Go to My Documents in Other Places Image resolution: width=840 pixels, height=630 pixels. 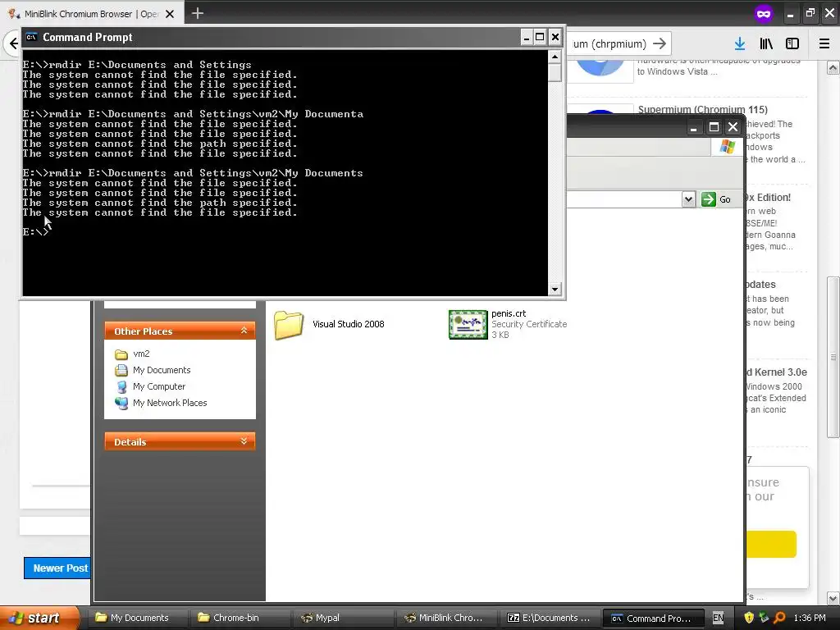[162, 370]
